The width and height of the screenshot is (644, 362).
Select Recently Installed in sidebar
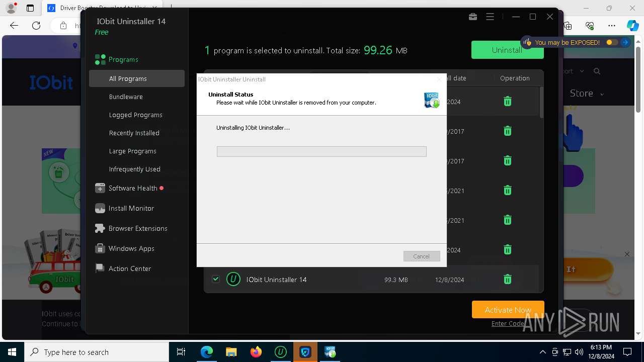134,133
